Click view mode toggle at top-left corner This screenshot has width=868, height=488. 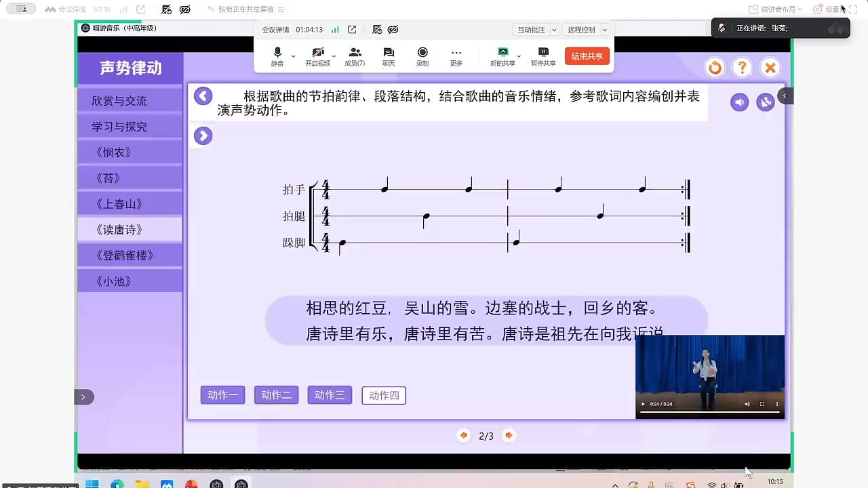(x=21, y=9)
